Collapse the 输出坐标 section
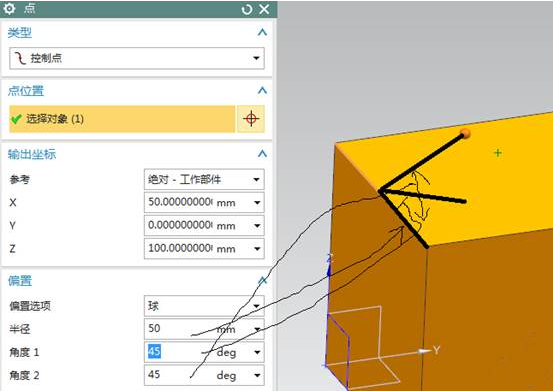553x391 pixels. point(262,154)
